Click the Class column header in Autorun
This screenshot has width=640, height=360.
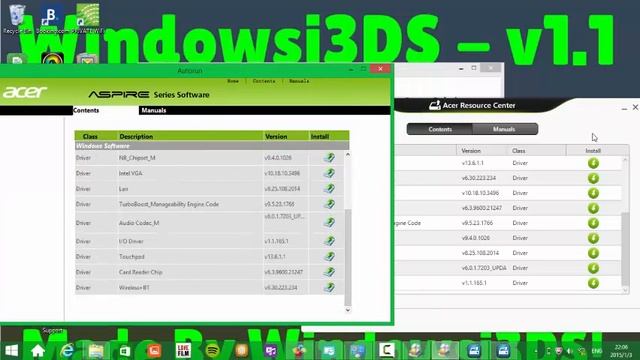[96, 136]
